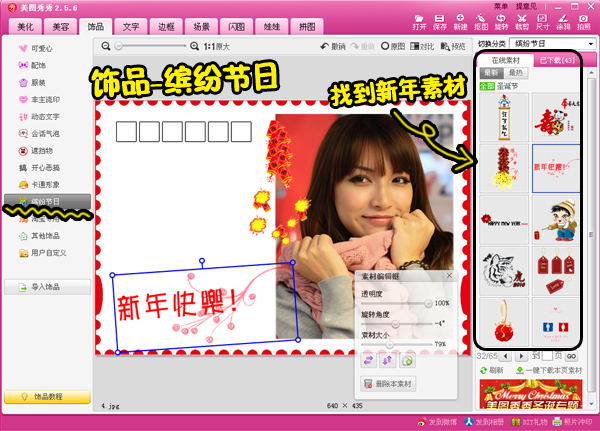Click the 透明度 opacity slider handle
Screen dimensions: 600x431
[428, 303]
